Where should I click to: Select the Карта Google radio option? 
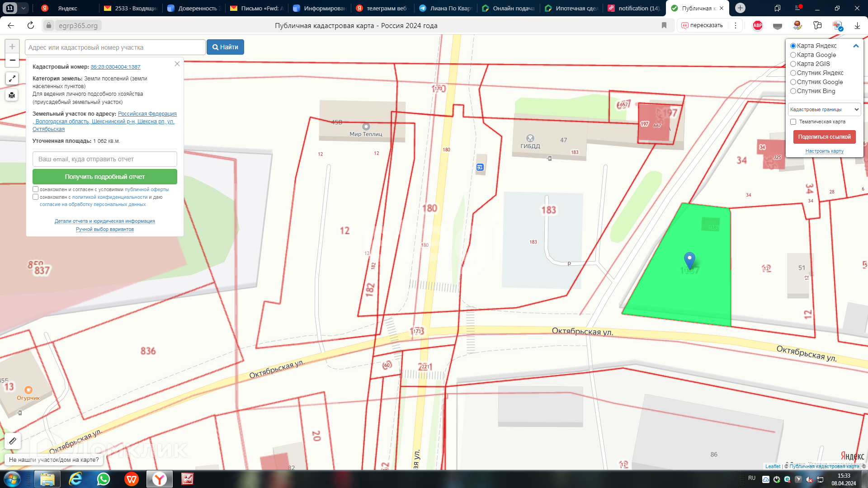793,55
